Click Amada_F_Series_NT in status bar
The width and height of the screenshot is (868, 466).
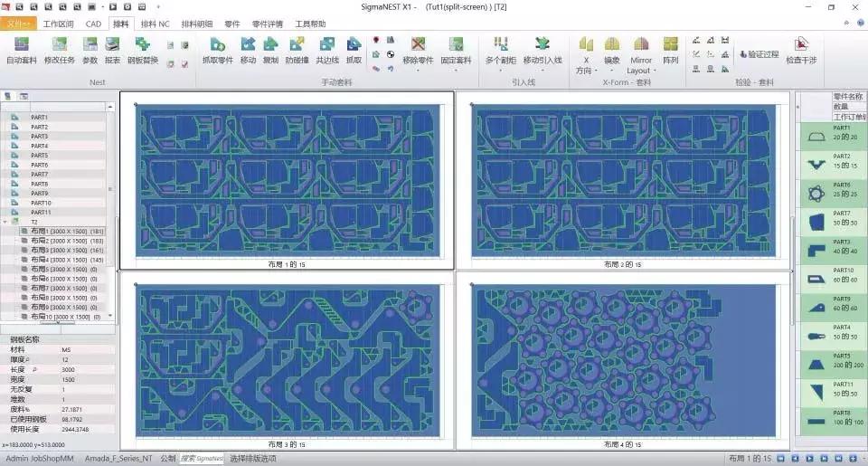(x=118, y=458)
